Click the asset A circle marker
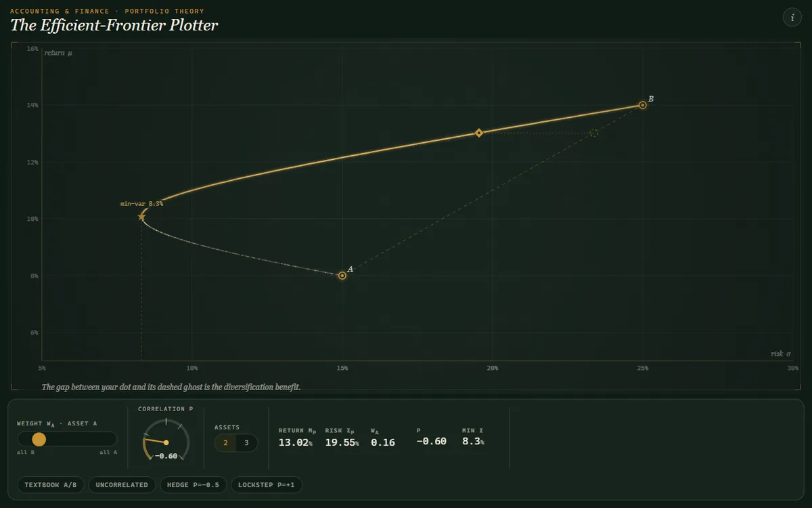 (342, 276)
